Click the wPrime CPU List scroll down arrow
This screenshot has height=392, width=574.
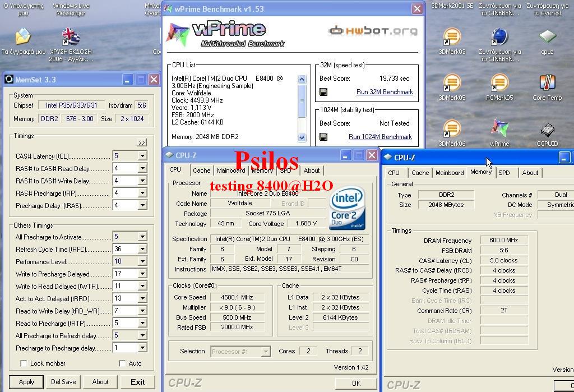[302, 138]
